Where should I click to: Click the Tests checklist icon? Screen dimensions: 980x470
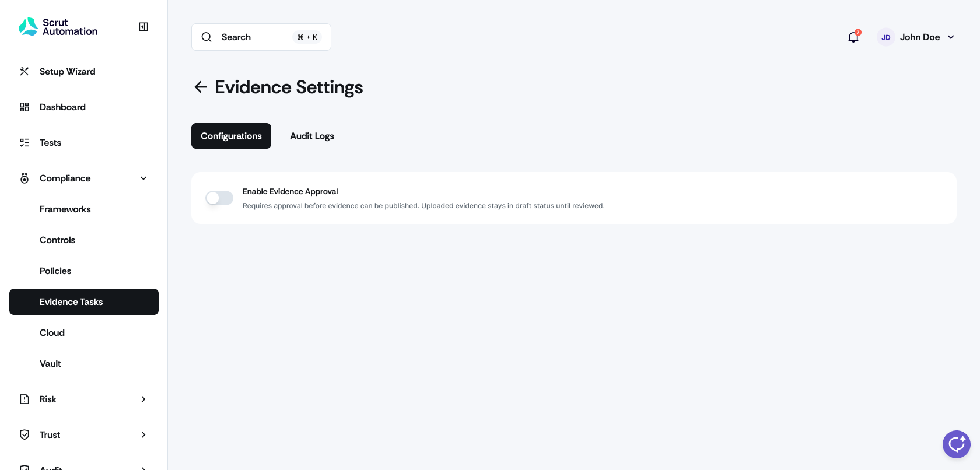24,143
